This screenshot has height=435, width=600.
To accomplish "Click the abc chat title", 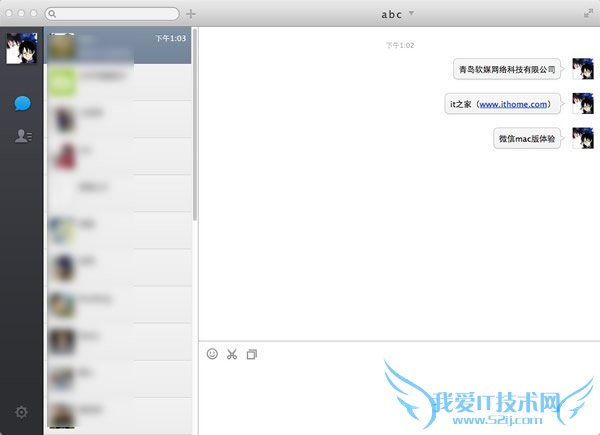I will coord(391,14).
